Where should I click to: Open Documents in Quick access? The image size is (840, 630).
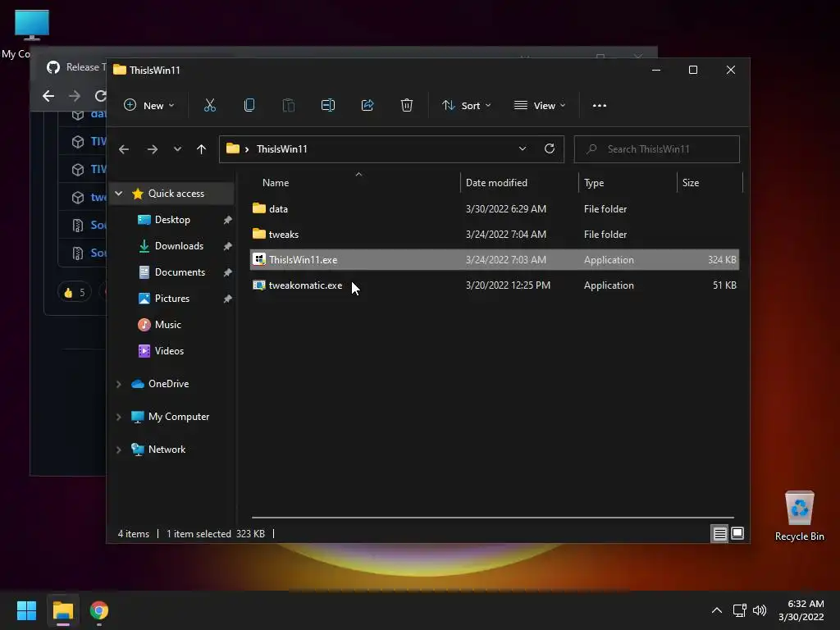[x=180, y=272]
